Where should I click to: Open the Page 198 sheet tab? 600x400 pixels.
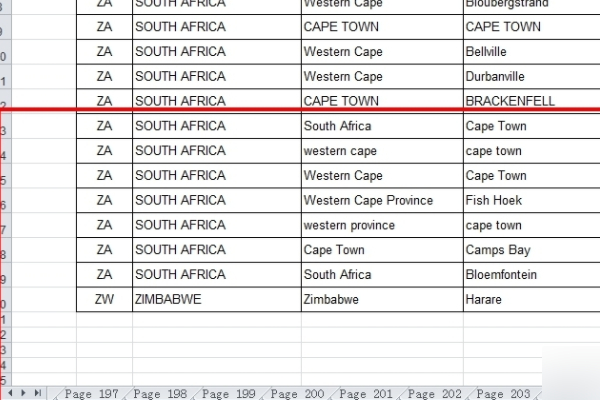click(x=160, y=394)
